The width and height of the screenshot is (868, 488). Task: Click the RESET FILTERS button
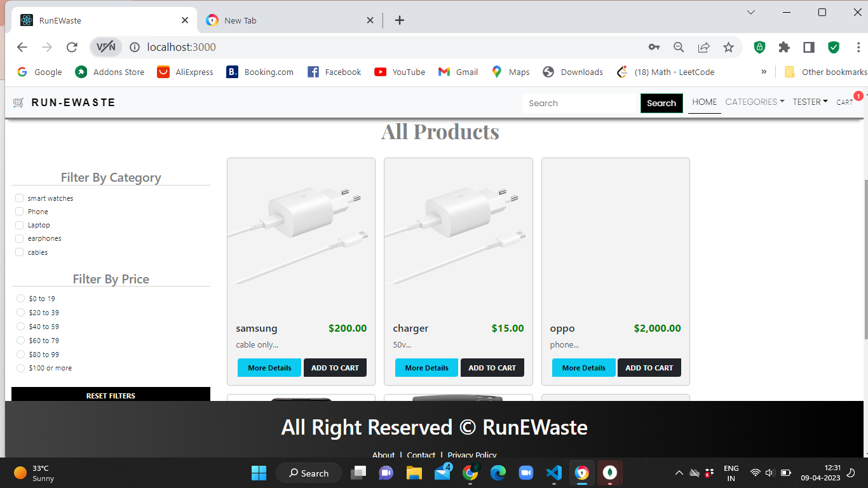point(111,395)
